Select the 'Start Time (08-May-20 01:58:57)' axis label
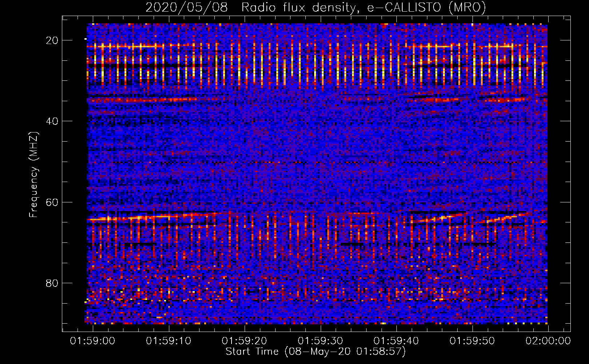Screen dimensions: 589x364 pos(316,352)
